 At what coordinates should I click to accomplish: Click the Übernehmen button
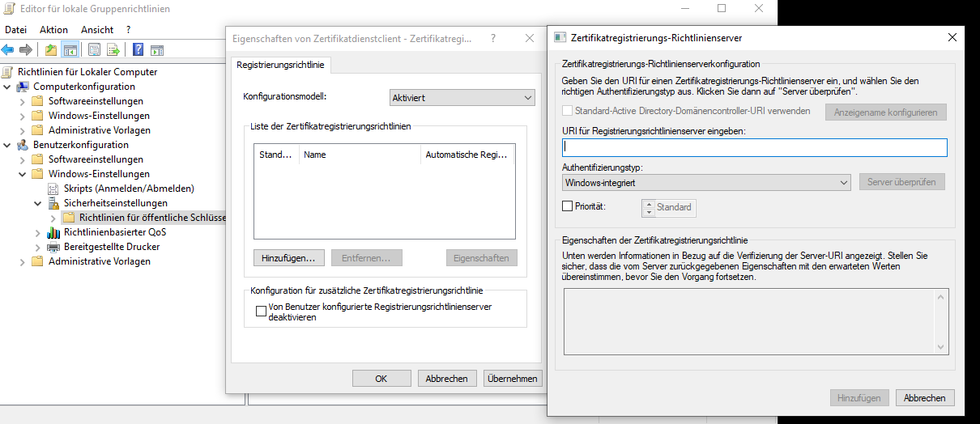[513, 379]
